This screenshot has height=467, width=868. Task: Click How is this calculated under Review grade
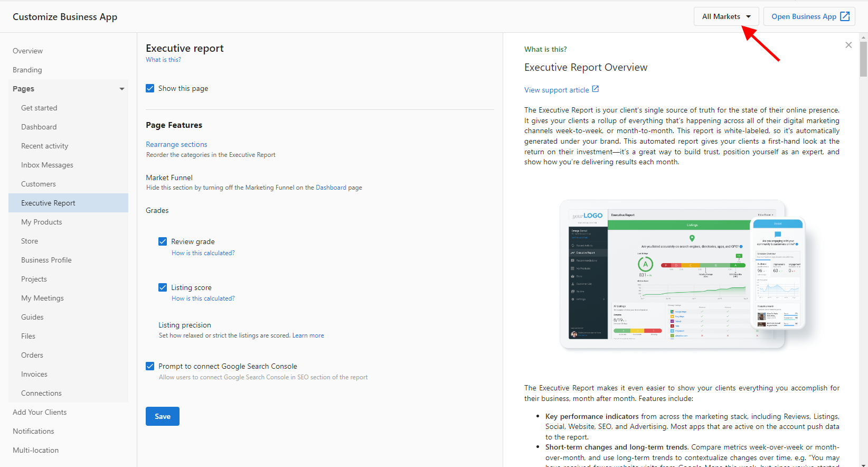[203, 253]
